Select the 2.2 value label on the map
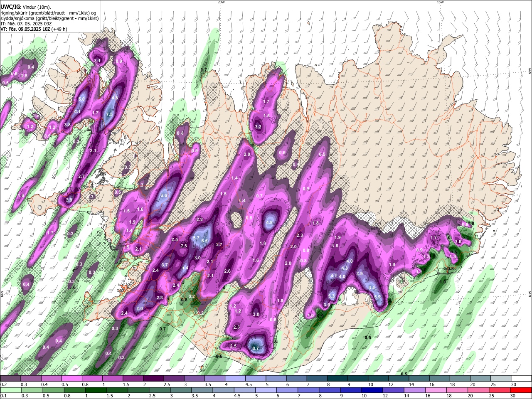Screen dimensions: 532x399 click(199, 219)
